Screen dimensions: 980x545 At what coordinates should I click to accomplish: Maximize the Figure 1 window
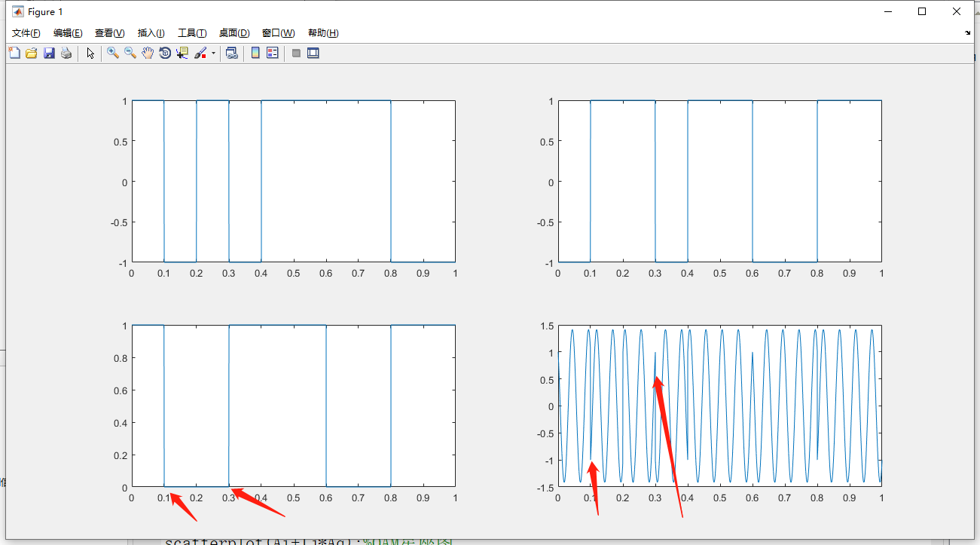921,11
